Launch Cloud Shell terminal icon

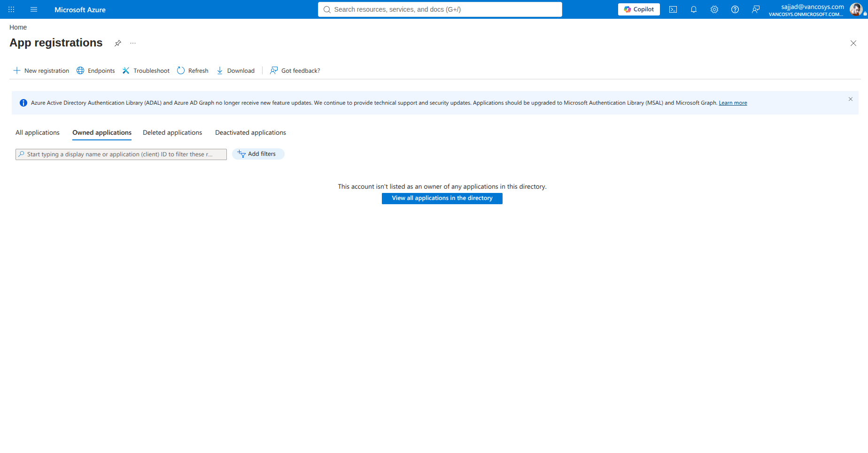pos(673,9)
